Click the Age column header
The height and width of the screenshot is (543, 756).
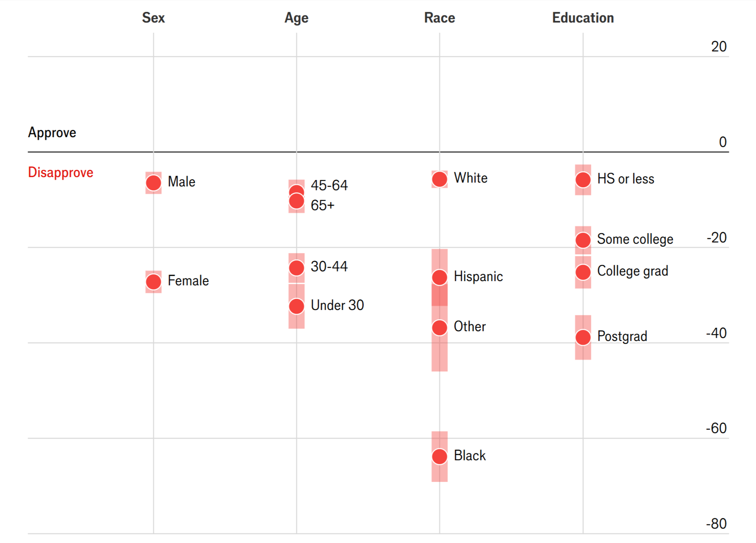(x=296, y=18)
